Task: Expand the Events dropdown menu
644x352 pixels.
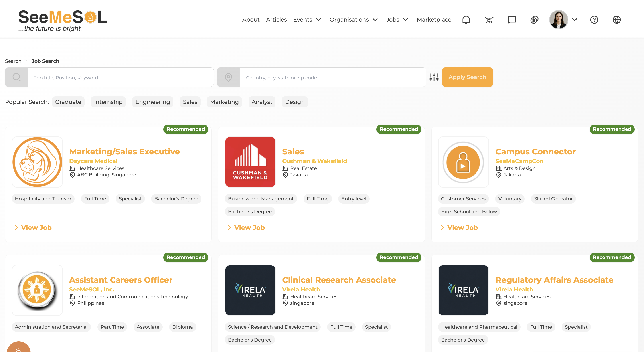Action: pos(307,20)
